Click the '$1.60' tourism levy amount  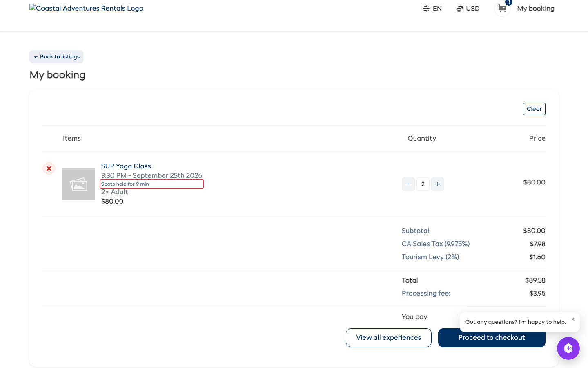point(537,257)
